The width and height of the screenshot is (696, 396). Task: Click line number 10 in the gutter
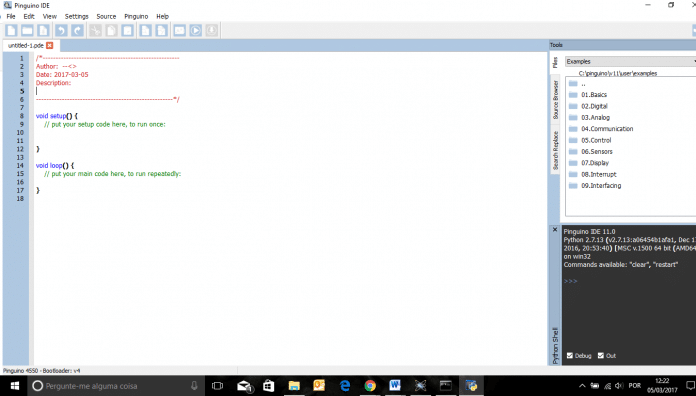pos(20,132)
